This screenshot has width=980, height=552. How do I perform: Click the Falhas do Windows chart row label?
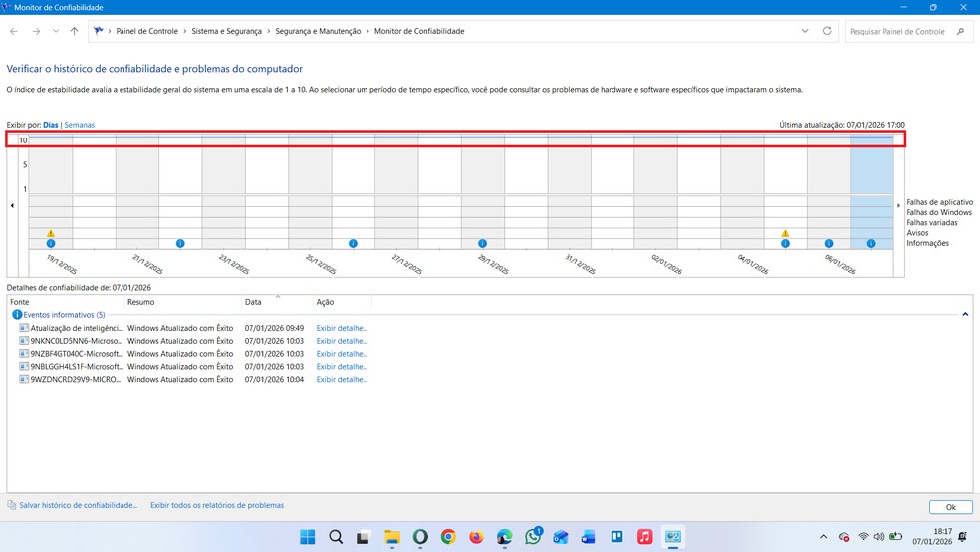point(939,212)
